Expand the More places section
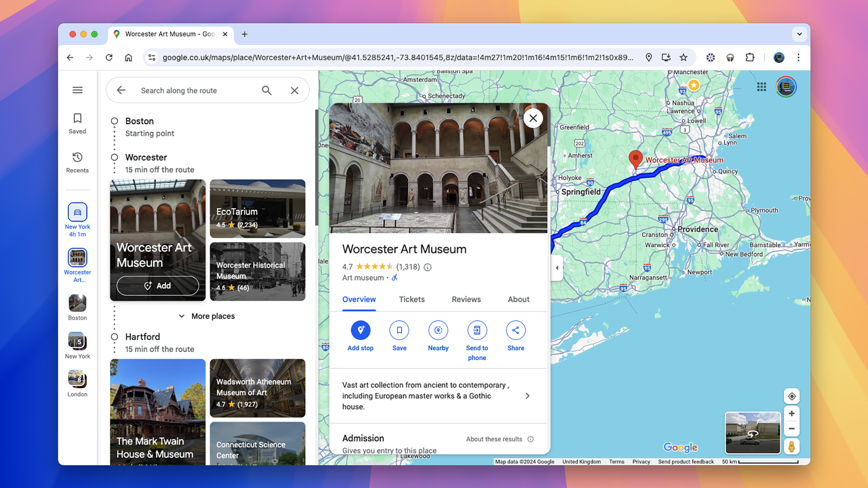 point(207,316)
